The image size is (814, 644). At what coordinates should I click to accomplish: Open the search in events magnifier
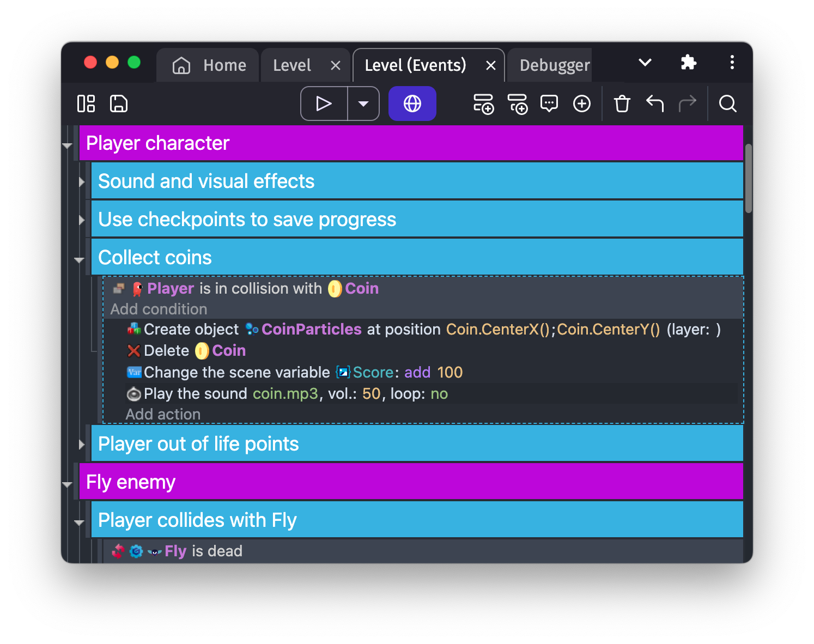(727, 104)
